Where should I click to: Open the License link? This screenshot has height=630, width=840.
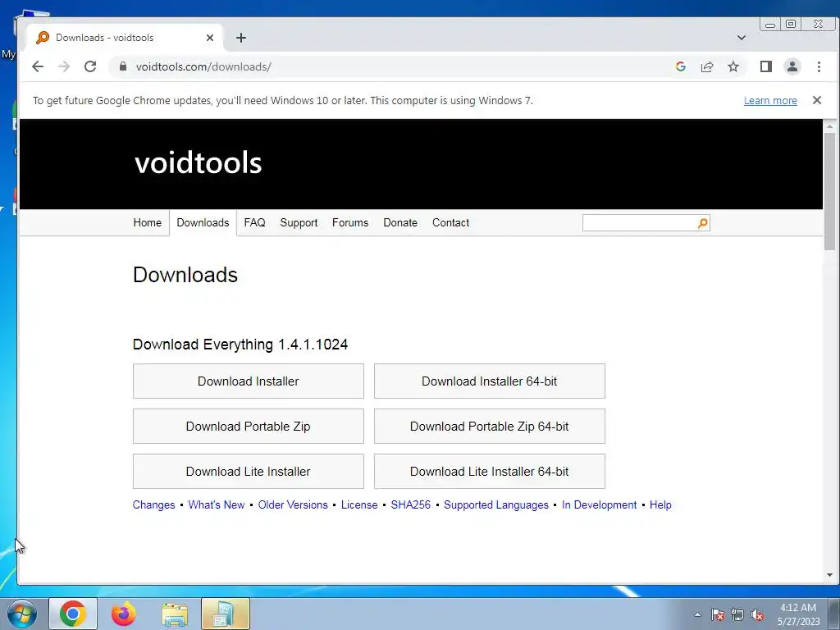(359, 504)
